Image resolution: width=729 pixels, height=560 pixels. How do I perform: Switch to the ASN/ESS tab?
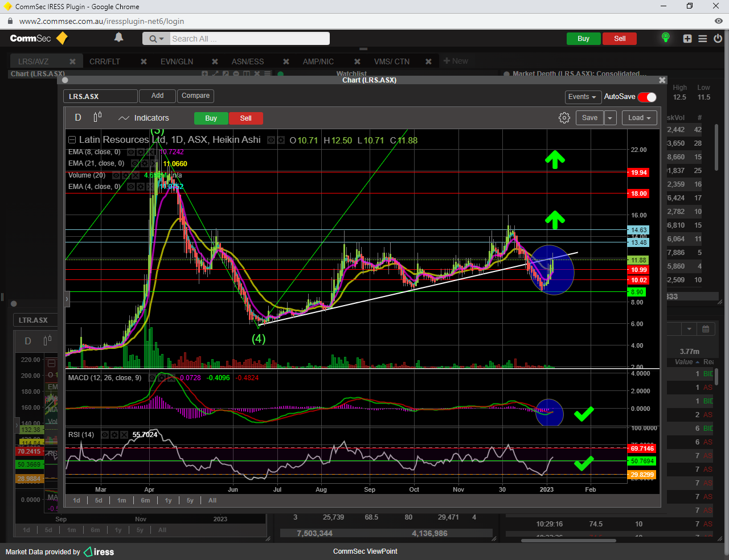248,61
